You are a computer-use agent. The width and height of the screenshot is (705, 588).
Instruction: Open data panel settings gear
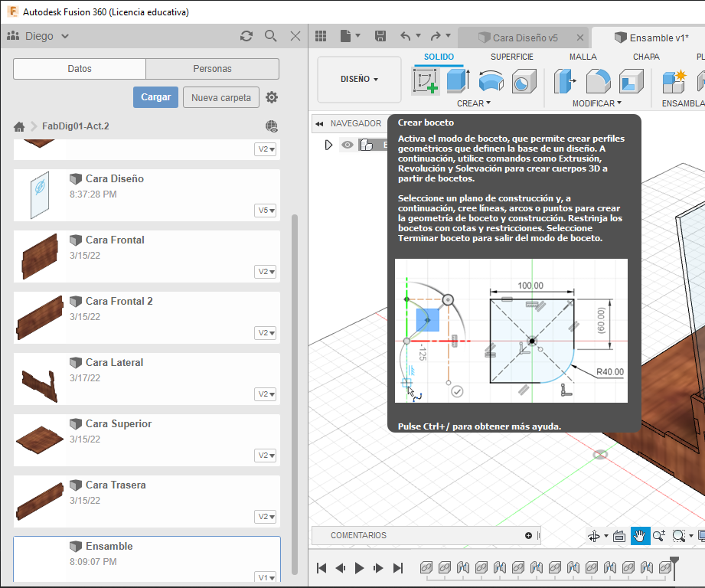tap(272, 97)
